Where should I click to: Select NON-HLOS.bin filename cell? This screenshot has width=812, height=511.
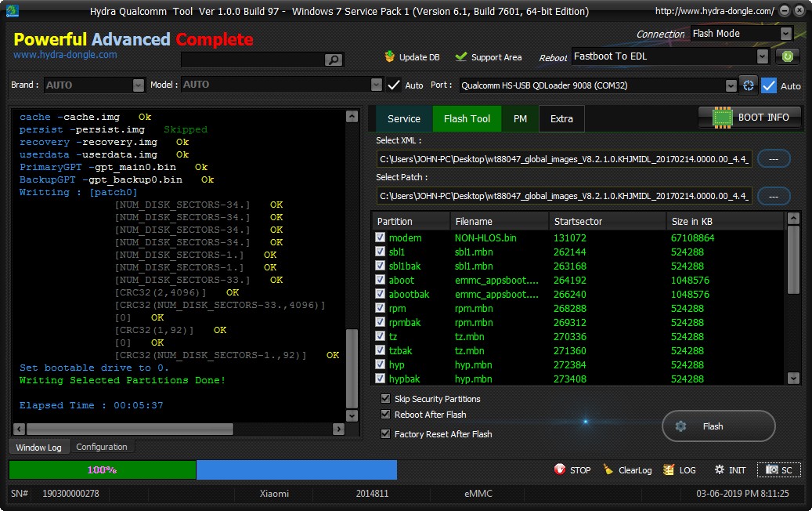[x=485, y=238]
